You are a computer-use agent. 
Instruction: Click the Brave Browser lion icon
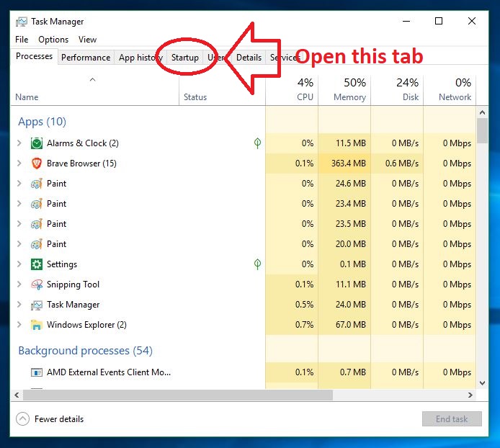(x=37, y=163)
